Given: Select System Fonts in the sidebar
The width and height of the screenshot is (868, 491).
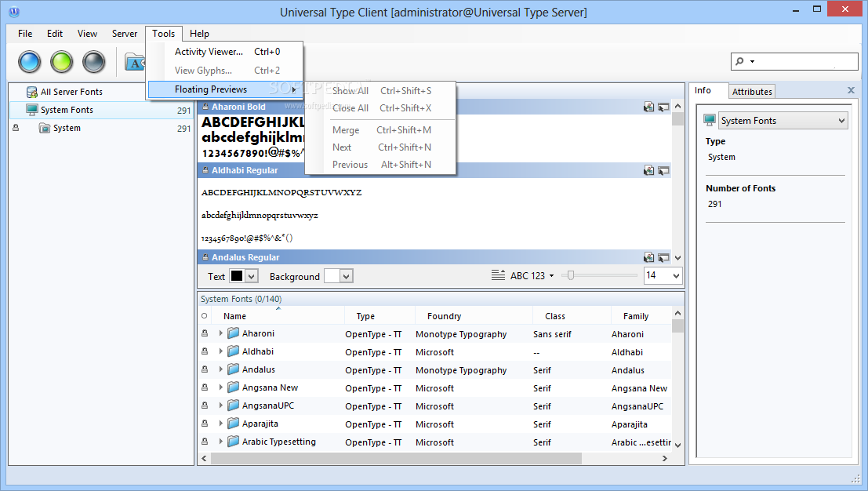Looking at the screenshot, I should tap(102, 110).
